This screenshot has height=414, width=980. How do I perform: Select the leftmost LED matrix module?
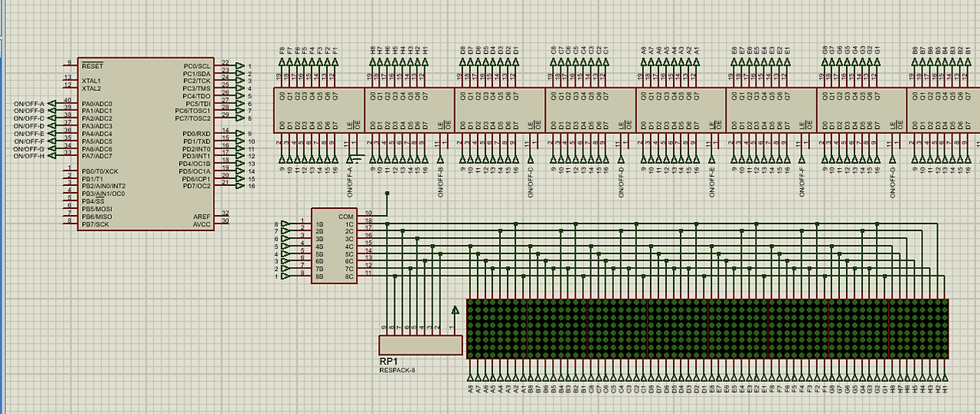496,329
